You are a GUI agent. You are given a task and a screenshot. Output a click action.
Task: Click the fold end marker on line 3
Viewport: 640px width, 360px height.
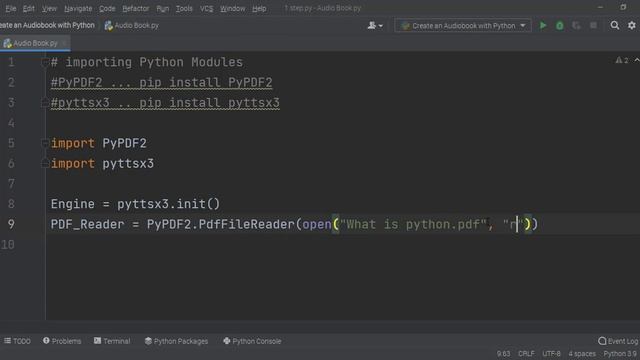tap(45, 102)
